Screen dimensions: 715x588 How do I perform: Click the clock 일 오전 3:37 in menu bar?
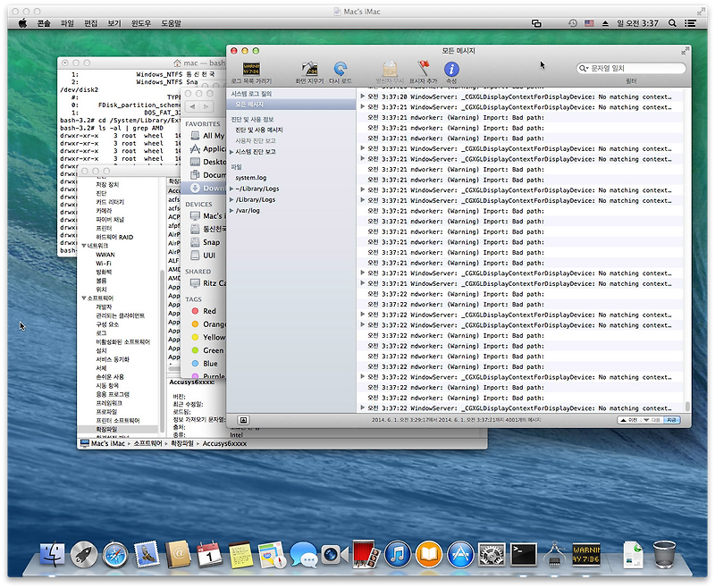(x=637, y=23)
